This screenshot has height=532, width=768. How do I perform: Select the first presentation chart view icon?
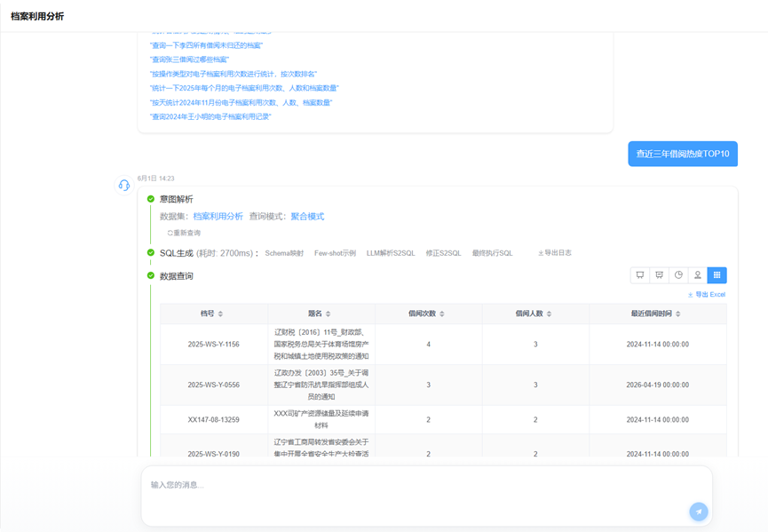639,274
